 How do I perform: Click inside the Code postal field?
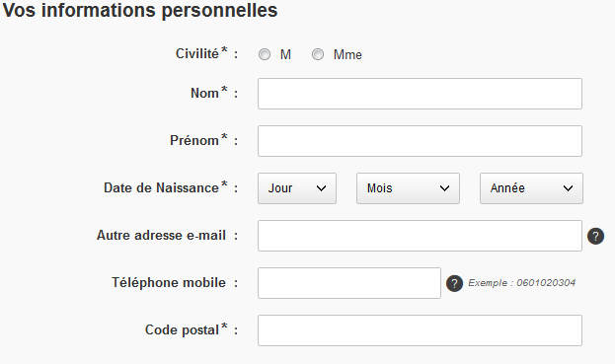(x=420, y=330)
